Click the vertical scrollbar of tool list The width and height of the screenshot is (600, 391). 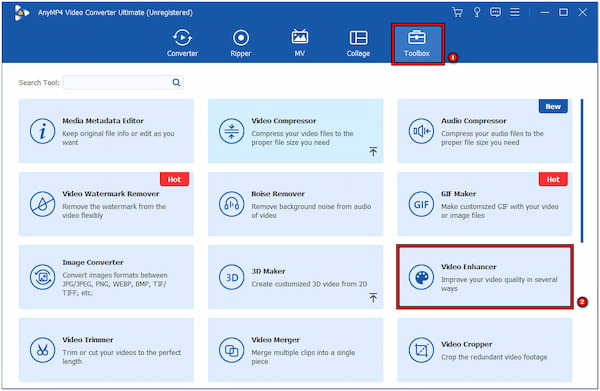click(x=582, y=171)
